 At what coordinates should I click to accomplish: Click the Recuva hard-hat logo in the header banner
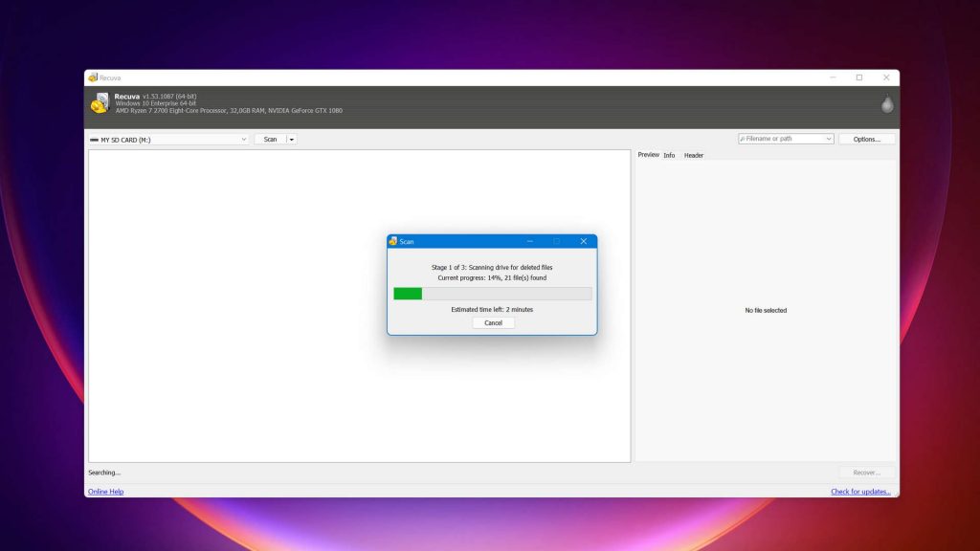pyautogui.click(x=100, y=103)
